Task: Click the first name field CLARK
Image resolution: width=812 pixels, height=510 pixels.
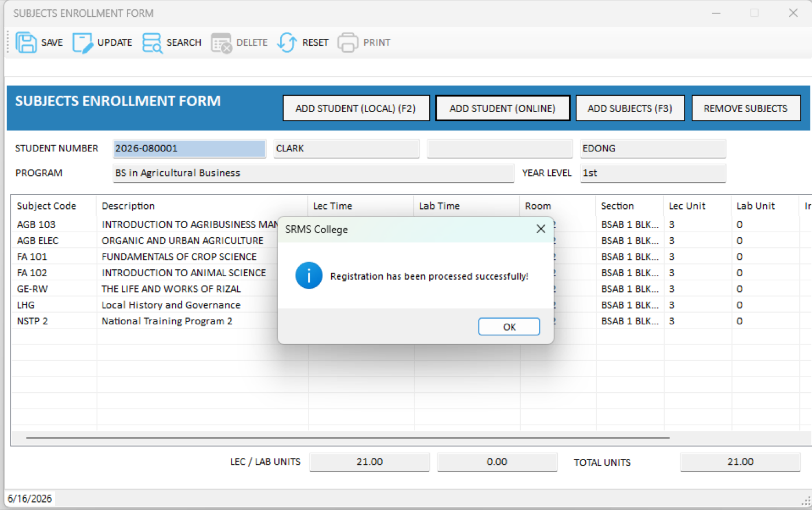Action: [x=346, y=149]
